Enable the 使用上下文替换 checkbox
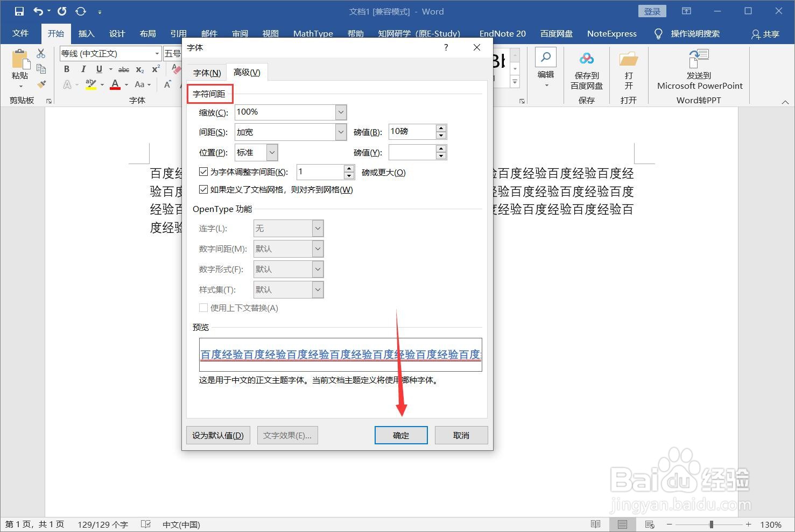This screenshot has width=795, height=532. click(x=203, y=308)
